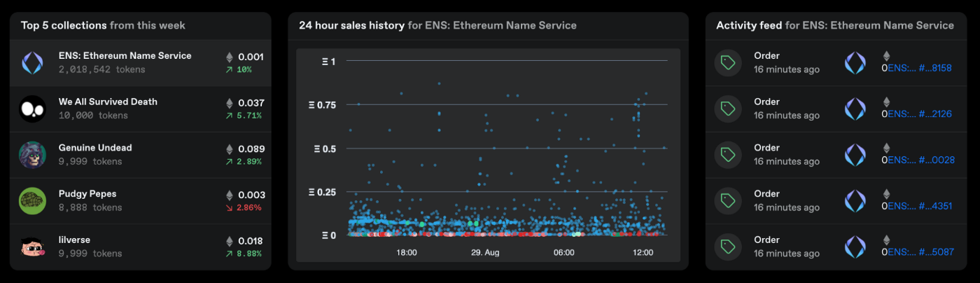Click ENS logo beside order #...5087

pos(855,247)
